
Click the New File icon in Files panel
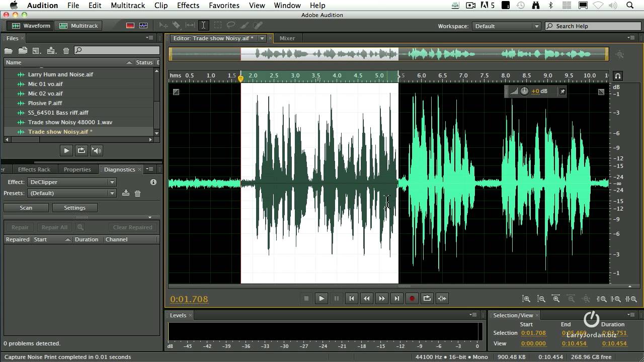(x=37, y=50)
